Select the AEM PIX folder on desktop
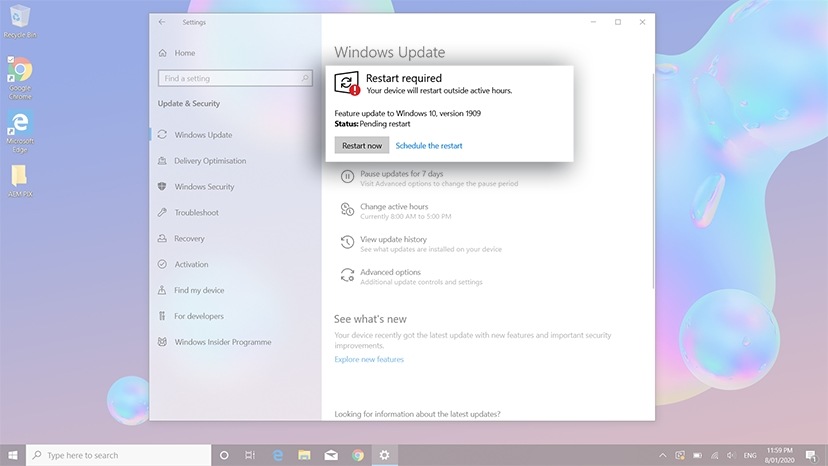The image size is (828, 466). (20, 181)
